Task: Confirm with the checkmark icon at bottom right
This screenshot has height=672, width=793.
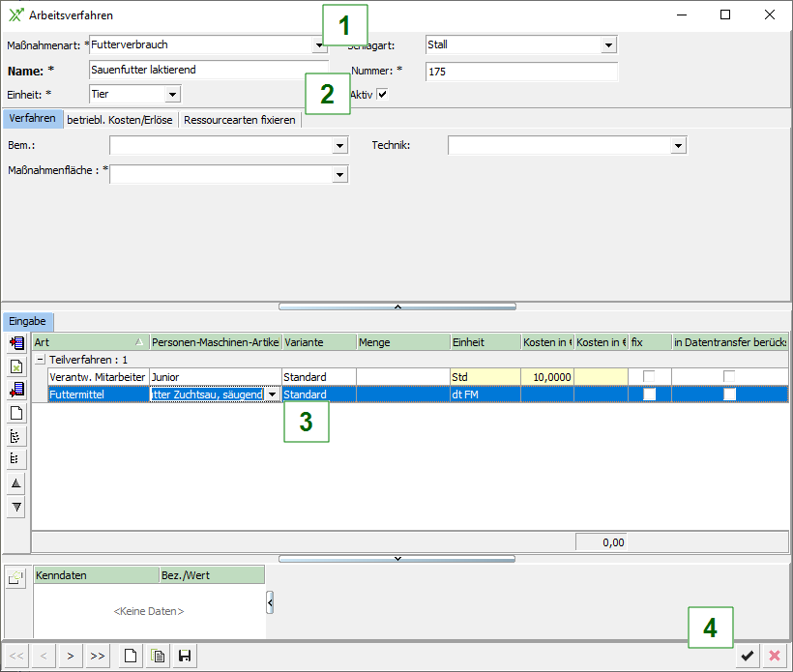Action: (747, 657)
